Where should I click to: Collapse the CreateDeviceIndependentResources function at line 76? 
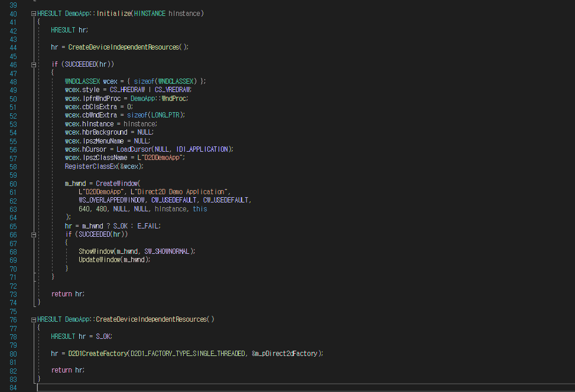point(34,320)
